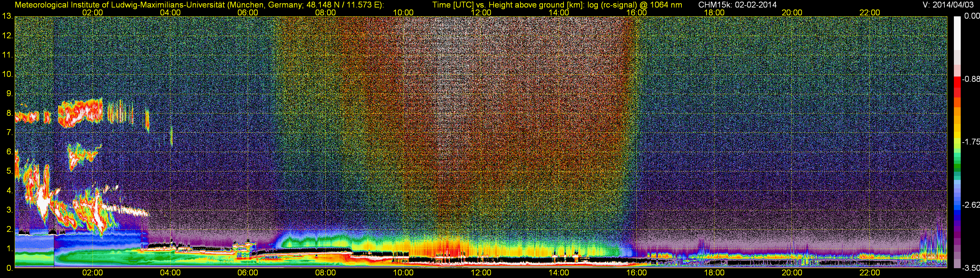This screenshot has height=278, width=980.
Task: Click the 02:00 label on the bottom time axis
Action: click(x=92, y=273)
